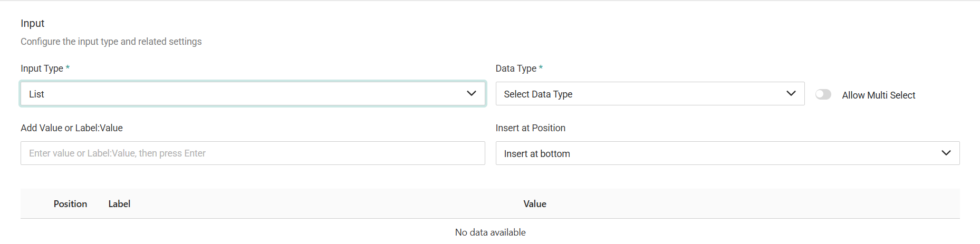Click the Value column header
The height and width of the screenshot is (244, 980).
coord(534,204)
